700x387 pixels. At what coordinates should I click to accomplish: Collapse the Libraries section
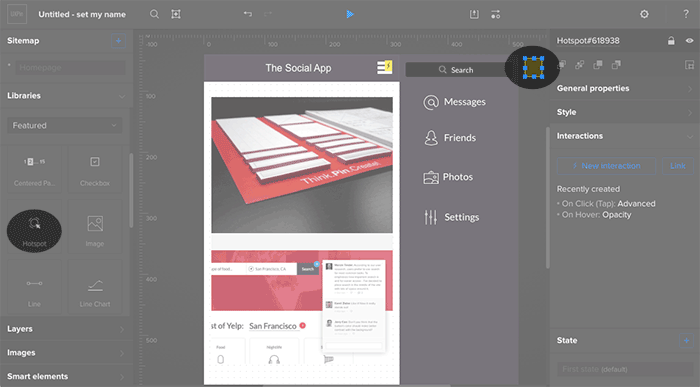coord(122,96)
